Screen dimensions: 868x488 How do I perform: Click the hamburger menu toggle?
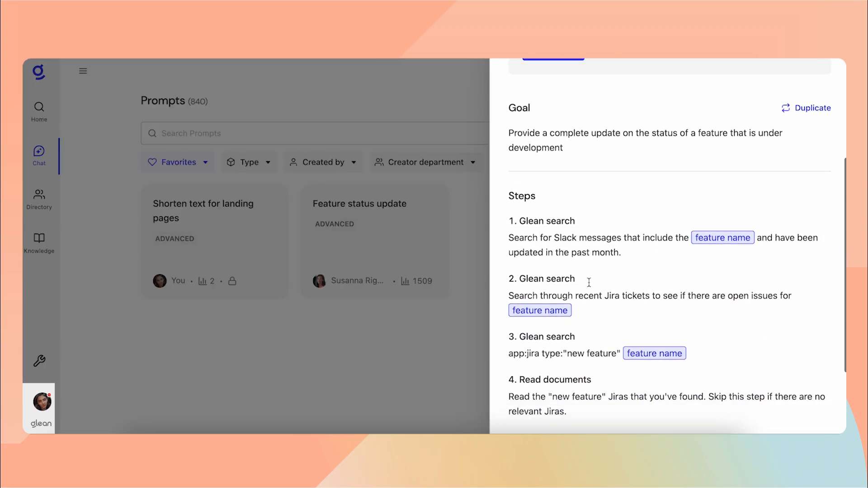pos(83,71)
